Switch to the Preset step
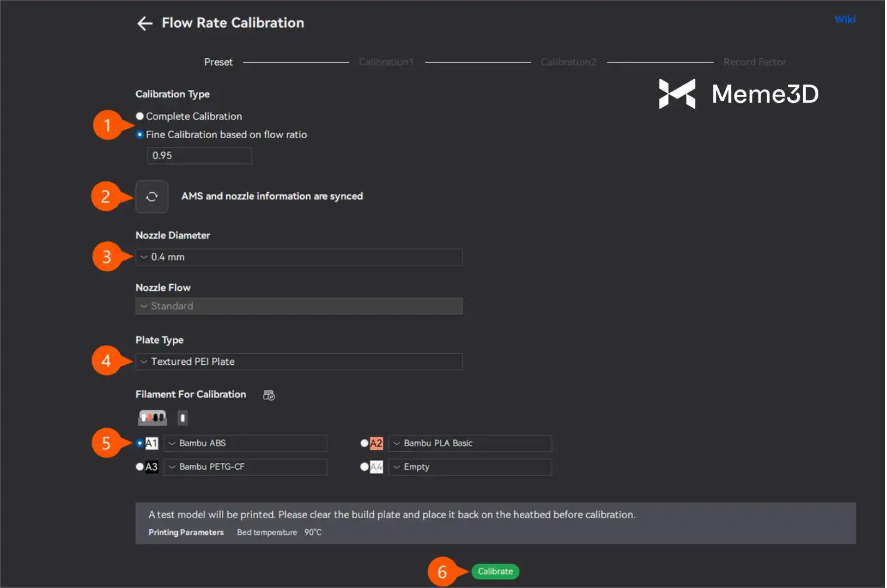Screen dimensions: 887x588 click(x=218, y=62)
